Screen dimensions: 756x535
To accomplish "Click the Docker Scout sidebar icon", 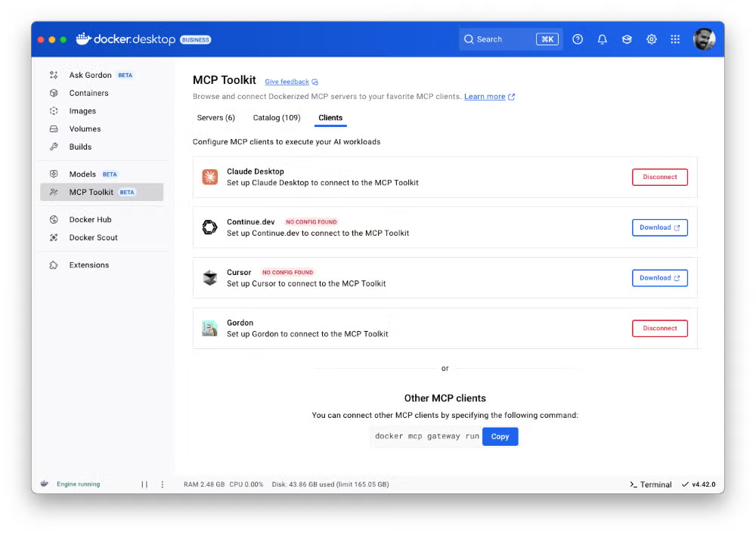I will click(54, 237).
